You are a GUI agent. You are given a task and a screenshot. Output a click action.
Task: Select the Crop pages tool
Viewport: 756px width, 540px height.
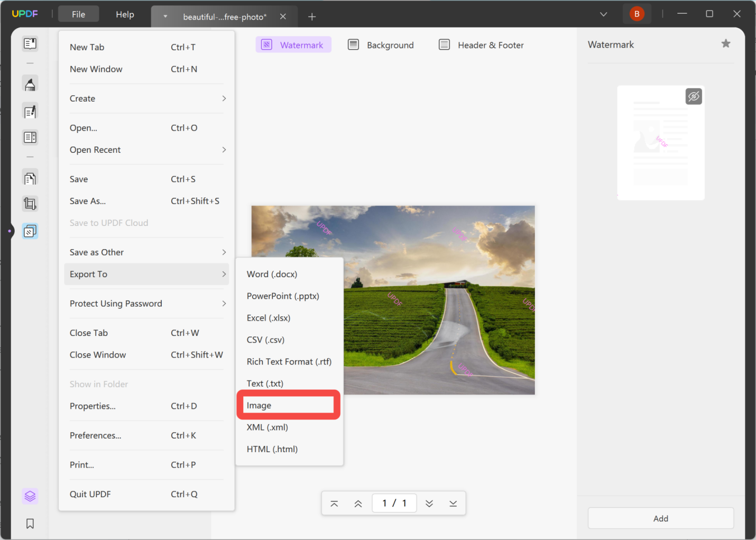[30, 204]
